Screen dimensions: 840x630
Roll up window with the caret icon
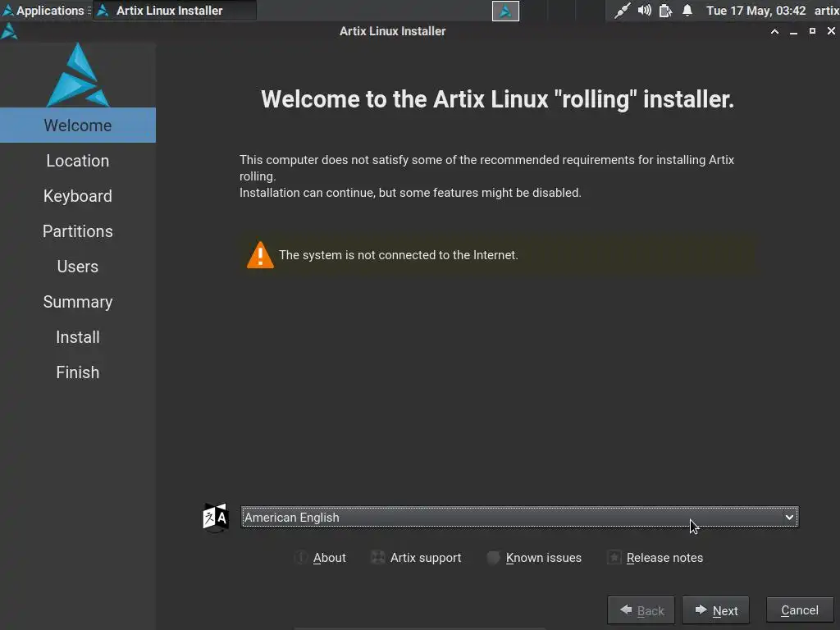pyautogui.click(x=775, y=31)
